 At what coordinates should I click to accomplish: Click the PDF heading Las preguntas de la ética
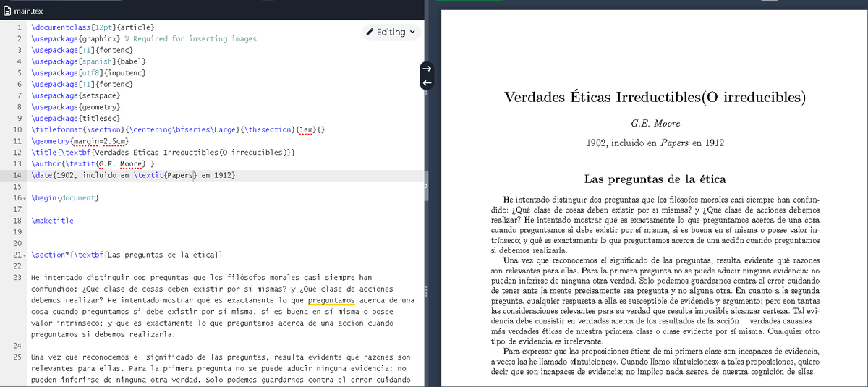coord(655,179)
